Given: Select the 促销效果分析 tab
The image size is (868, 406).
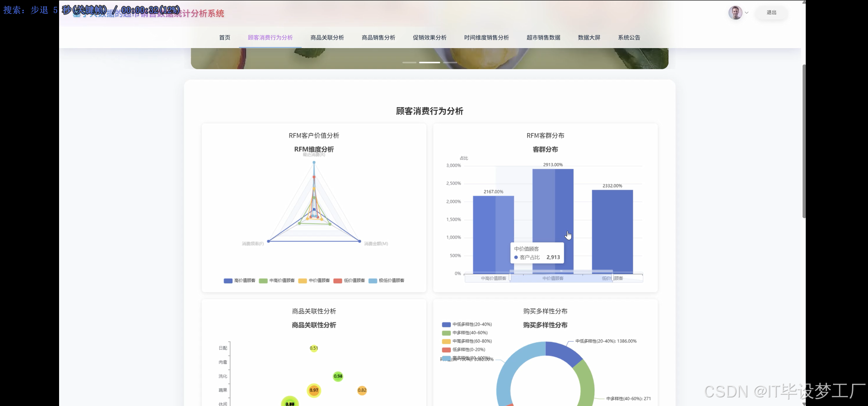Looking at the screenshot, I should click(x=429, y=38).
